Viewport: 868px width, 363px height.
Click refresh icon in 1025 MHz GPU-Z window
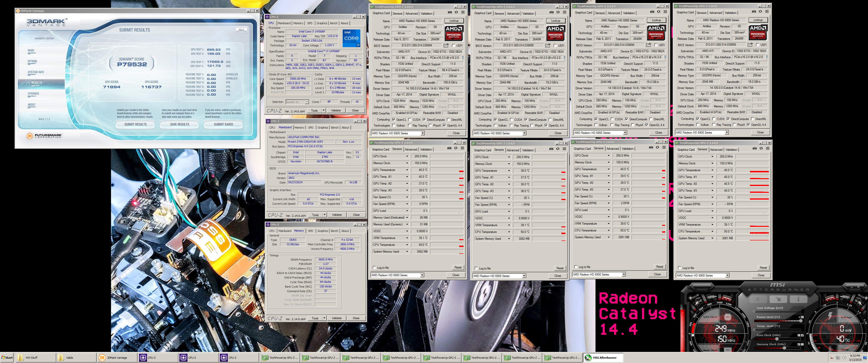456,12
